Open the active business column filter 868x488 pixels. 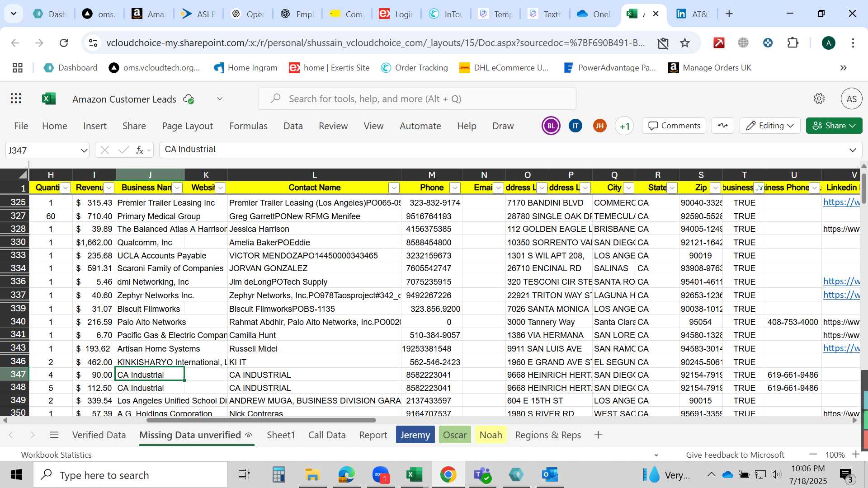click(760, 188)
